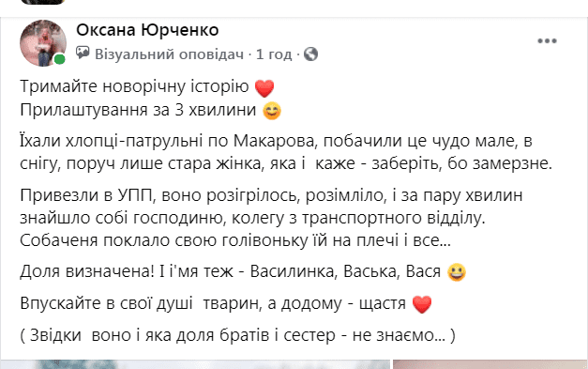This screenshot has width=588, height=369.
Task: Open Оксана Юрченко's profile picture
Action: point(43,43)
